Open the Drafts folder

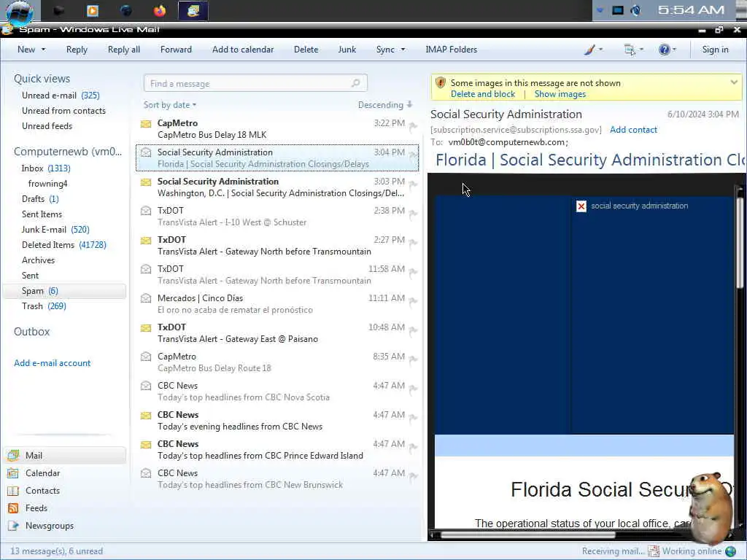pos(40,199)
